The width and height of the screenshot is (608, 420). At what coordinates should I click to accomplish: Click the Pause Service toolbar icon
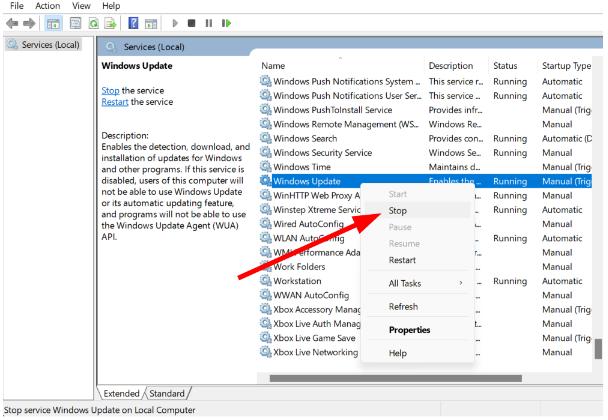coord(209,23)
